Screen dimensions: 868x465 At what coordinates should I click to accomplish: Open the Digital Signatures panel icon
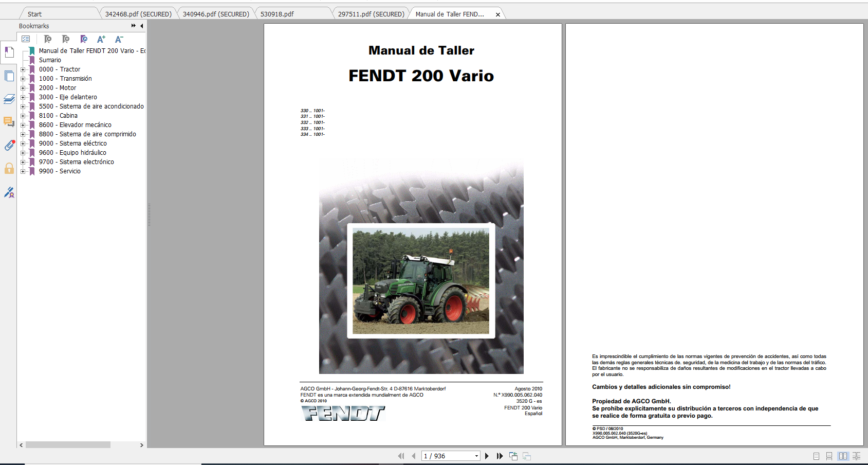click(x=9, y=192)
